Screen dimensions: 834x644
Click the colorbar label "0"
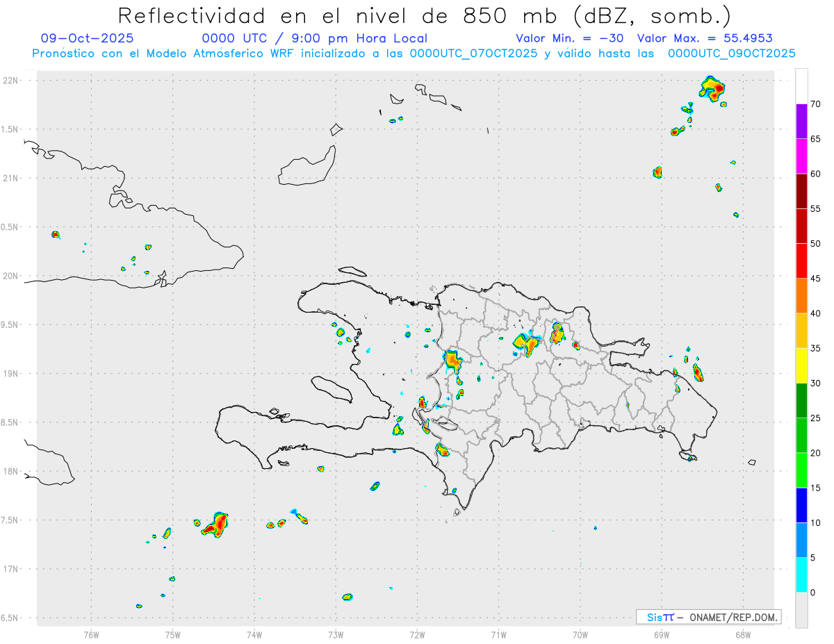pyautogui.click(x=812, y=593)
